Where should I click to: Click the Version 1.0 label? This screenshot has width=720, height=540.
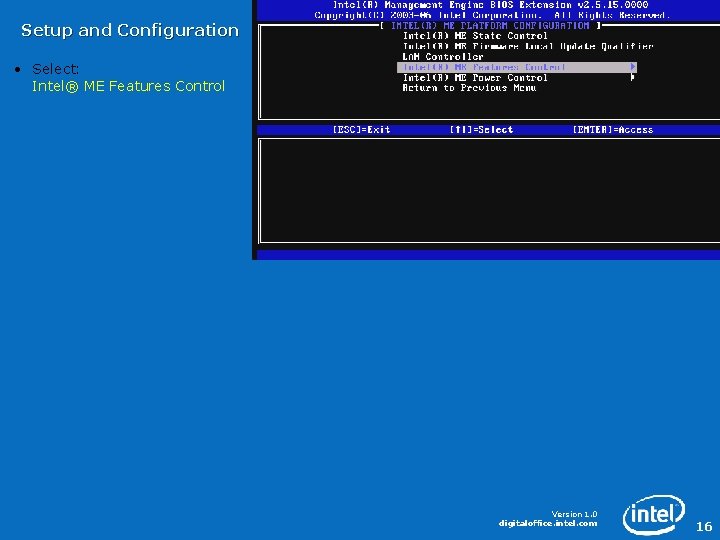point(574,514)
